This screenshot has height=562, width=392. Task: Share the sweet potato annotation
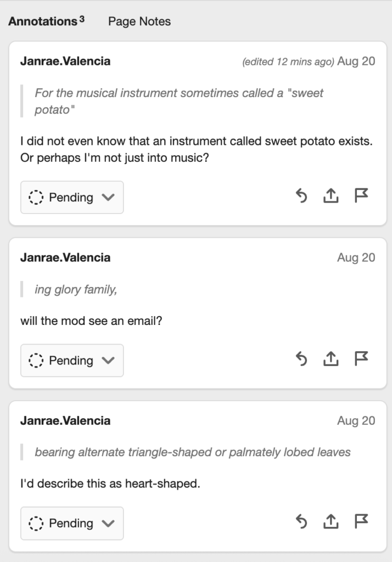click(331, 196)
